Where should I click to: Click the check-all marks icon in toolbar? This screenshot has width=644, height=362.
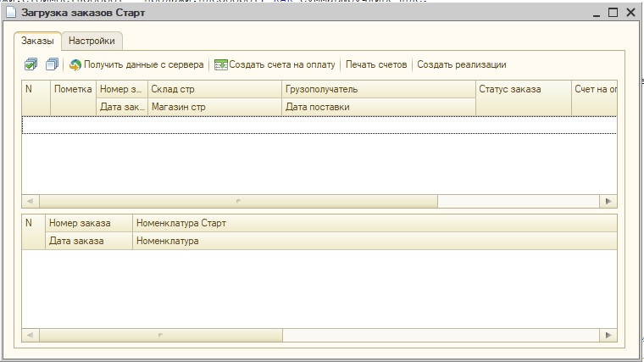[31, 64]
